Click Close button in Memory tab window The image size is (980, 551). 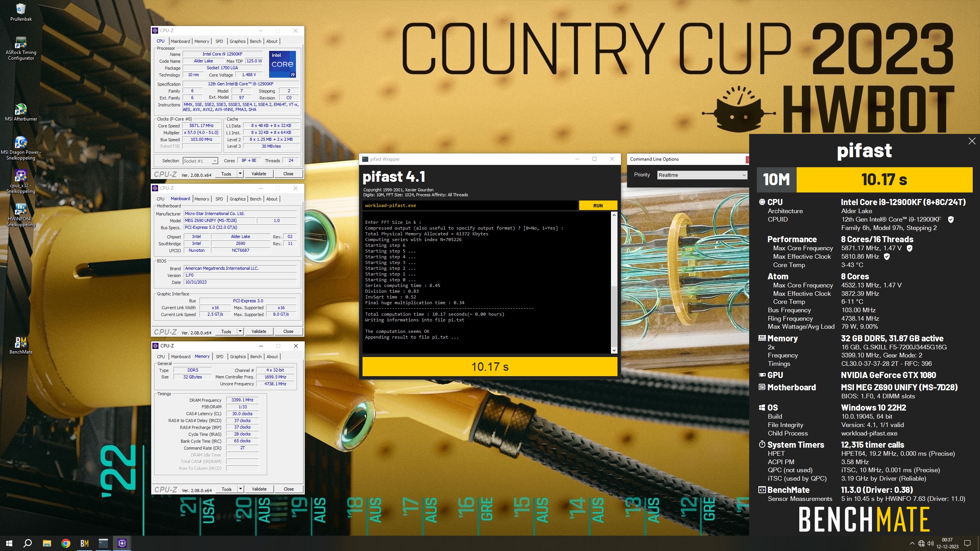289,489
